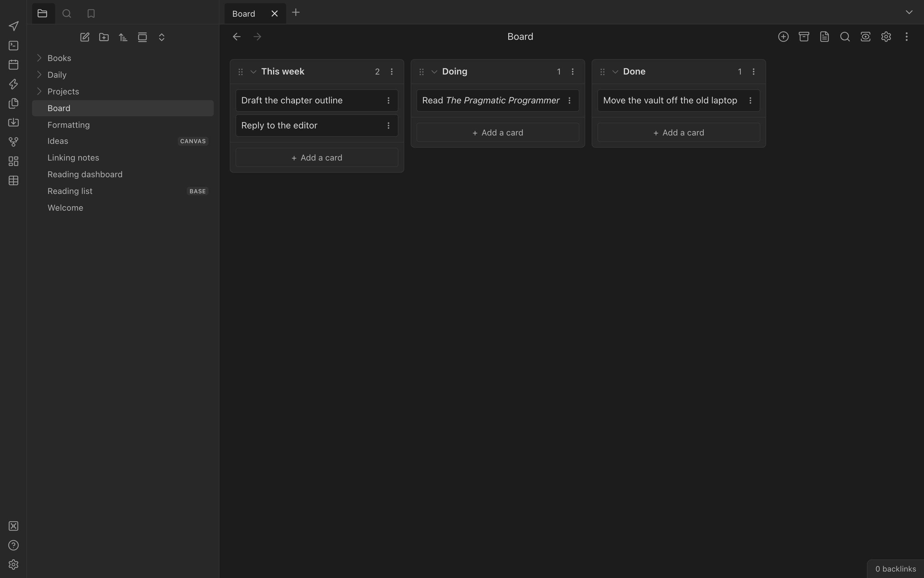
Task: Open menu for Read The Pragmatic Programmer card
Action: pyautogui.click(x=569, y=101)
